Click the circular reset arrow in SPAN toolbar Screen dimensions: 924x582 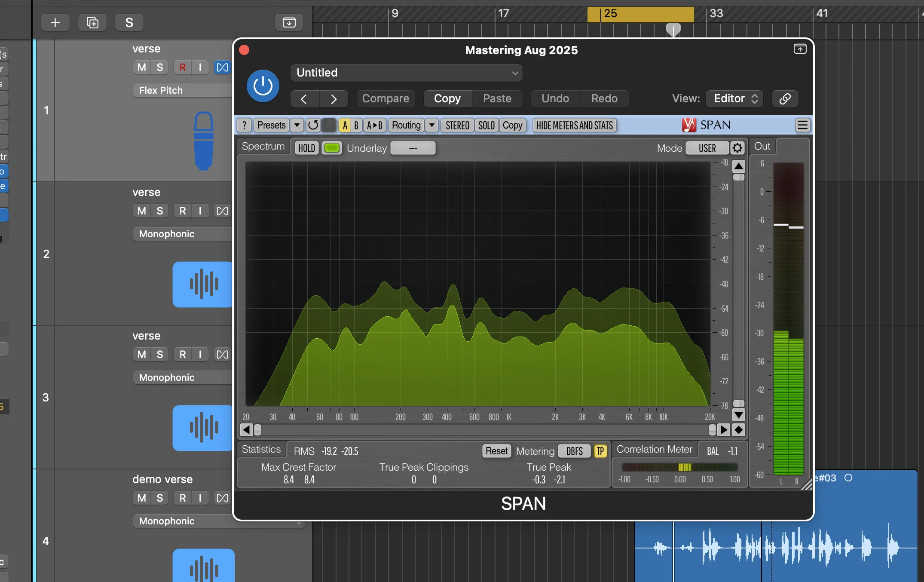pyautogui.click(x=313, y=125)
